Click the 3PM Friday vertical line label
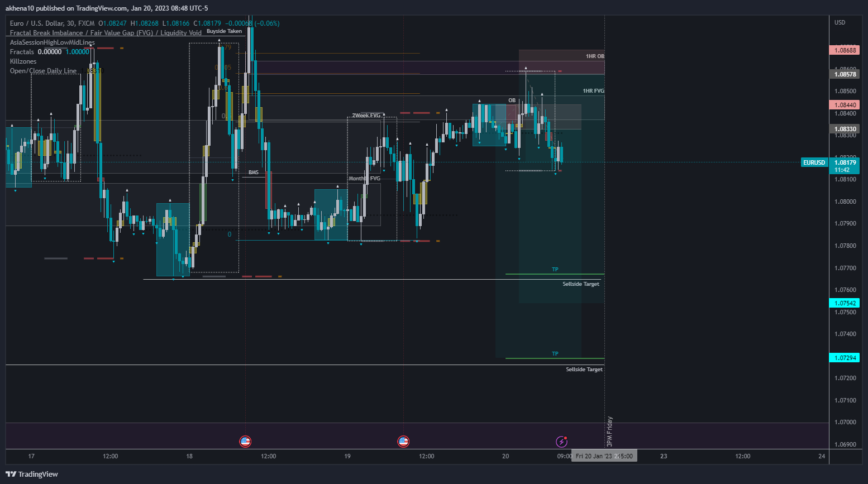This screenshot has width=868, height=484. [609, 432]
